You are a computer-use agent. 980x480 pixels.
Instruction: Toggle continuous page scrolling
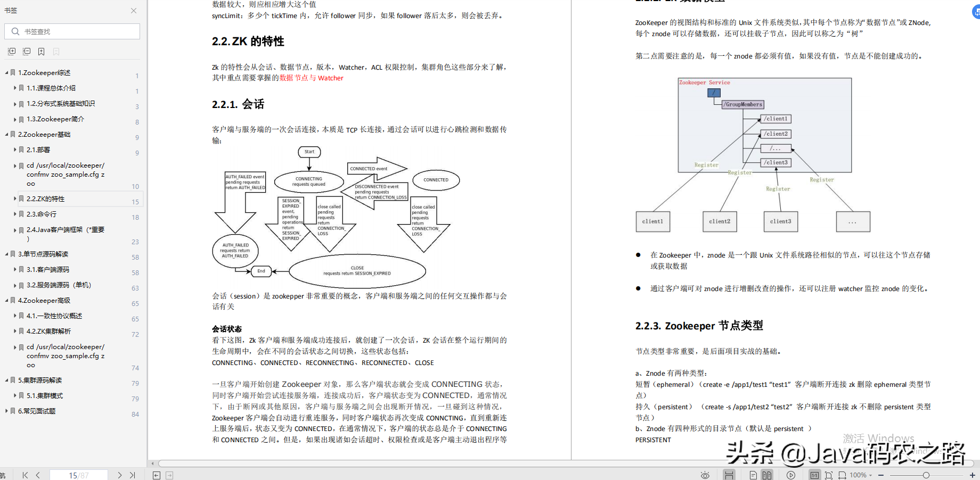pyautogui.click(x=729, y=475)
